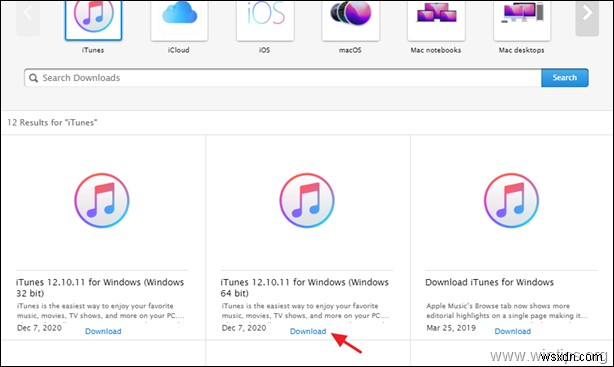This screenshot has height=367, width=614.
Task: Click the iTunes category label
Action: pos(93,50)
